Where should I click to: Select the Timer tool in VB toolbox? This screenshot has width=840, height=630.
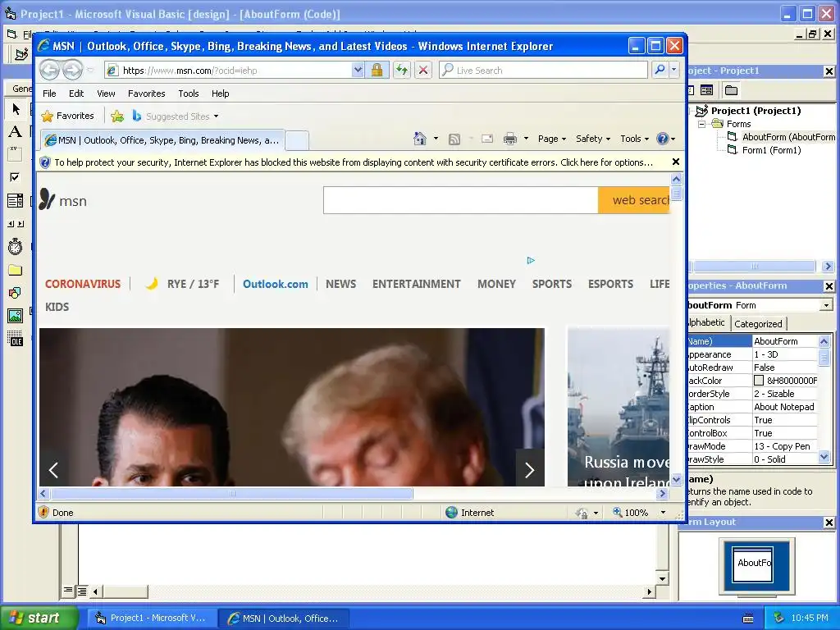[x=15, y=246]
